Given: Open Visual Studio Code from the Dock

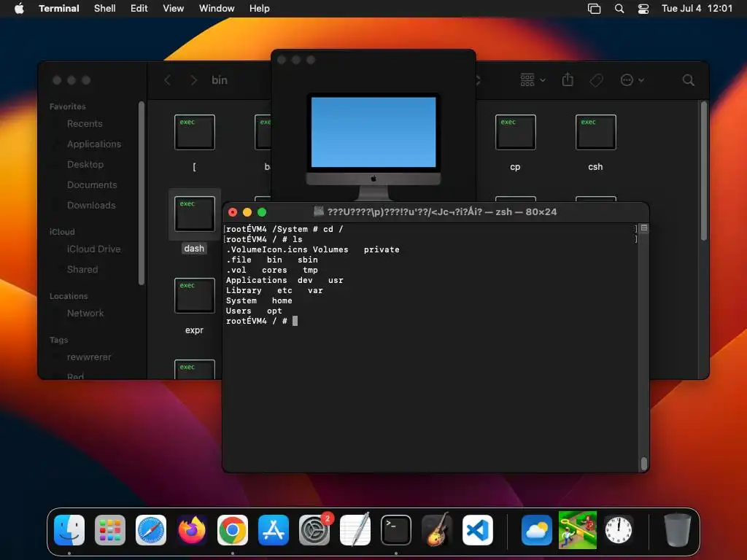Looking at the screenshot, I should 478,530.
